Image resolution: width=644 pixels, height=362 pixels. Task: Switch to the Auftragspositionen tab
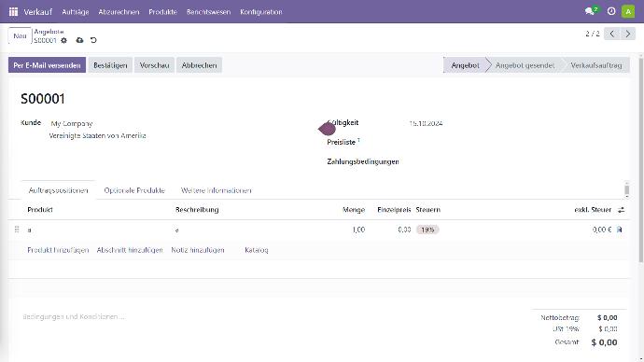click(x=58, y=190)
